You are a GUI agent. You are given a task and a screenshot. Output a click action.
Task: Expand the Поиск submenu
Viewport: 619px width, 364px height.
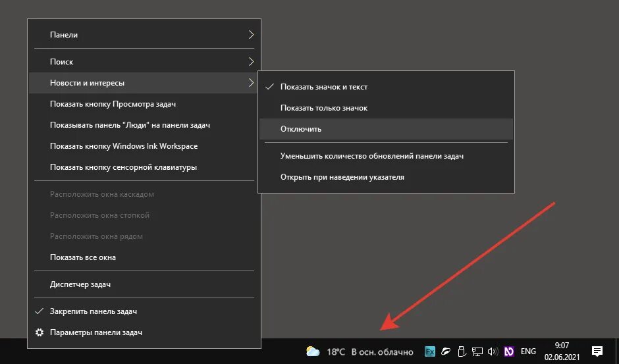(x=144, y=62)
